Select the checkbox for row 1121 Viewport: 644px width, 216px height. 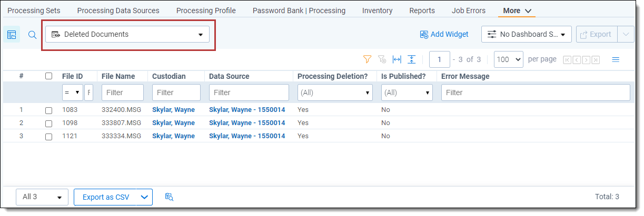coord(49,137)
